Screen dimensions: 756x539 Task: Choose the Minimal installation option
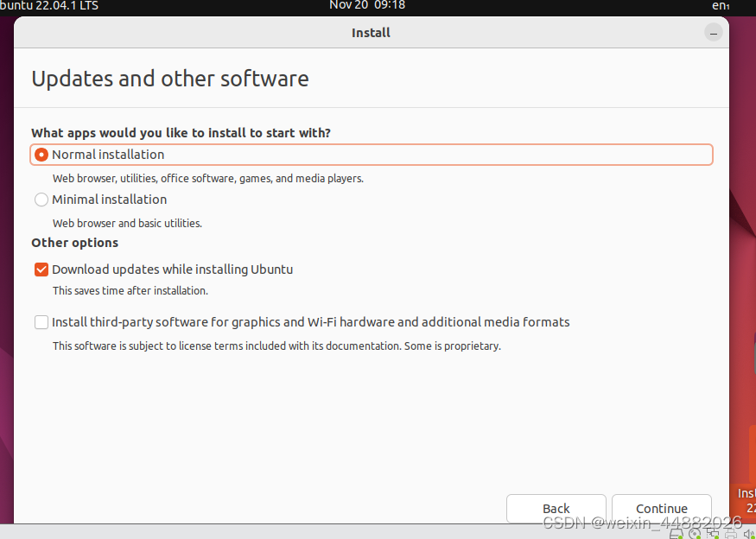tap(41, 200)
